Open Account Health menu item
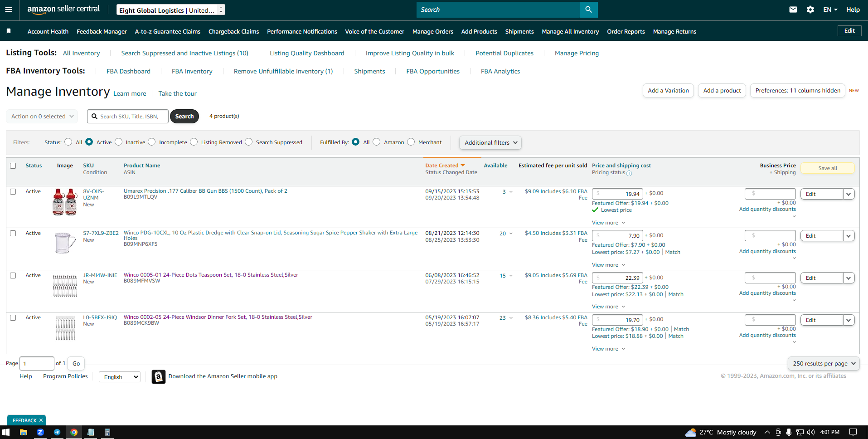The height and width of the screenshot is (439, 868). 48,31
